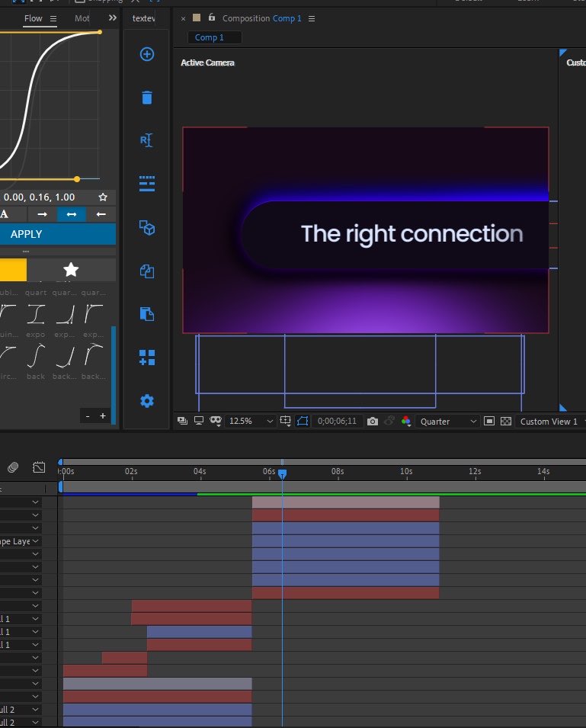This screenshot has width=586, height=728.
Task: Open the Quarter resolution dropdown
Action: pos(448,421)
